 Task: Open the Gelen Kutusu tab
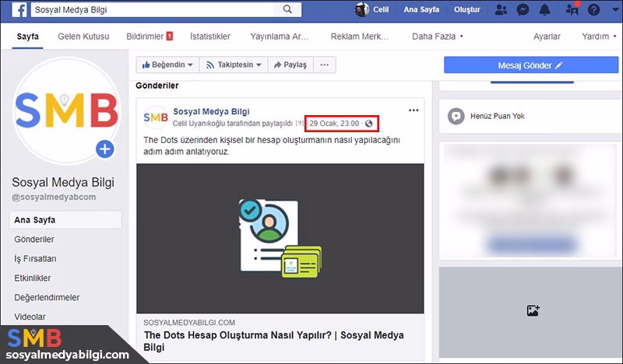pos(83,37)
